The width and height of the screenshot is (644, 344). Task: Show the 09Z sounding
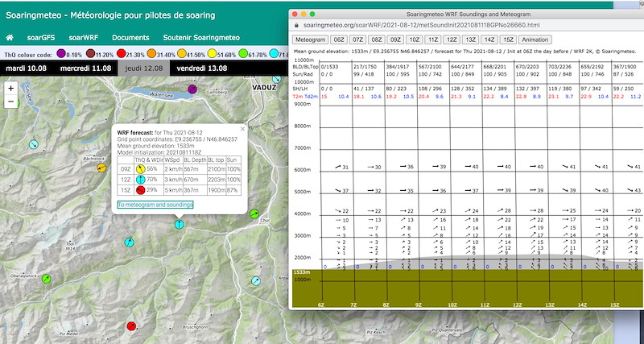coord(395,39)
